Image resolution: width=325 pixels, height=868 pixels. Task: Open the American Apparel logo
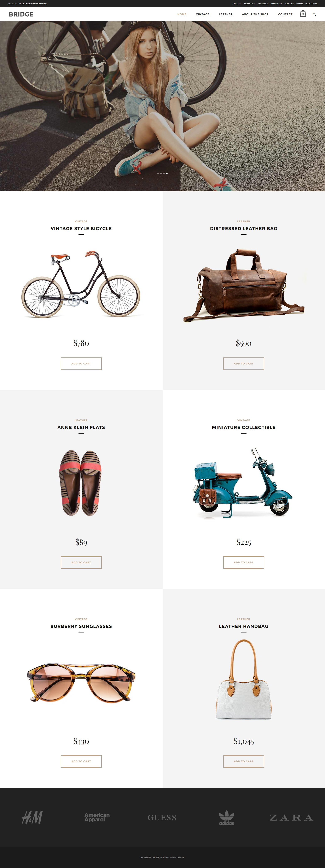97,817
